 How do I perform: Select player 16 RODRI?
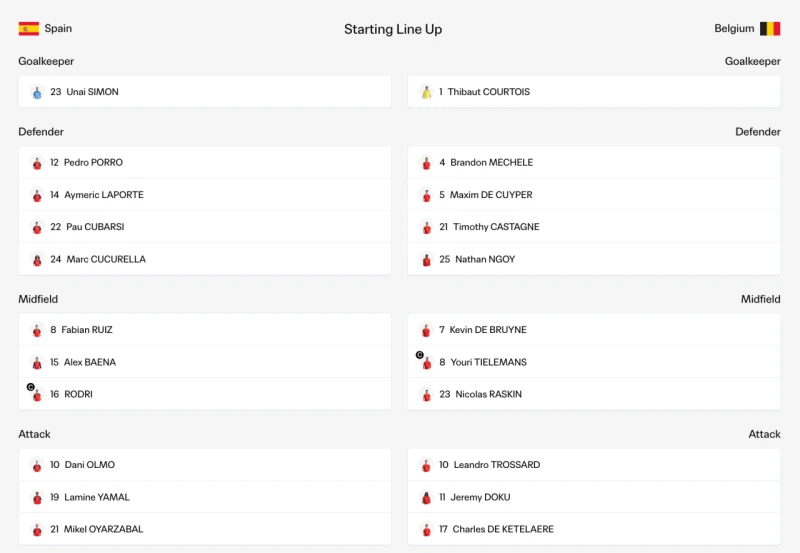[205, 394]
